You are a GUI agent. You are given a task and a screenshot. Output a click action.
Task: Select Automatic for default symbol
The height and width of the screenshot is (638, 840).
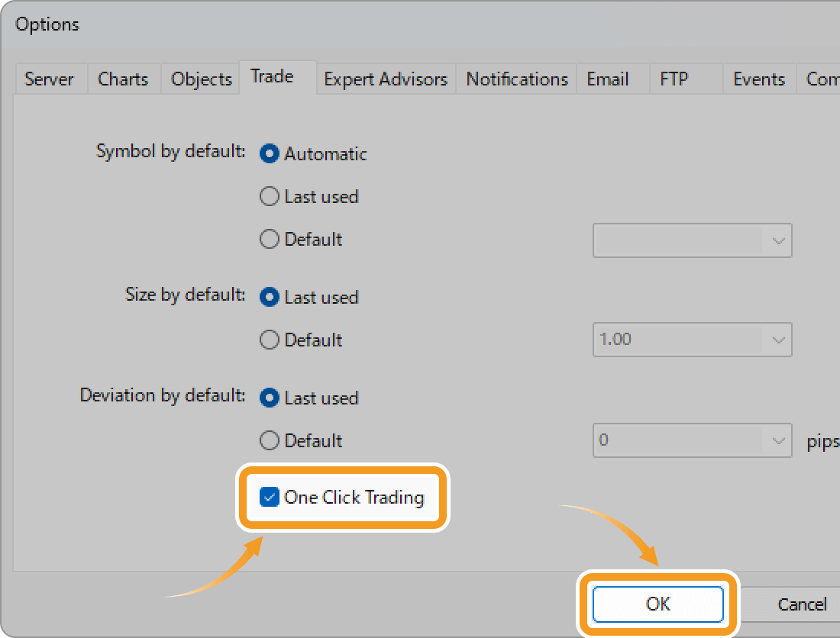tap(269, 153)
